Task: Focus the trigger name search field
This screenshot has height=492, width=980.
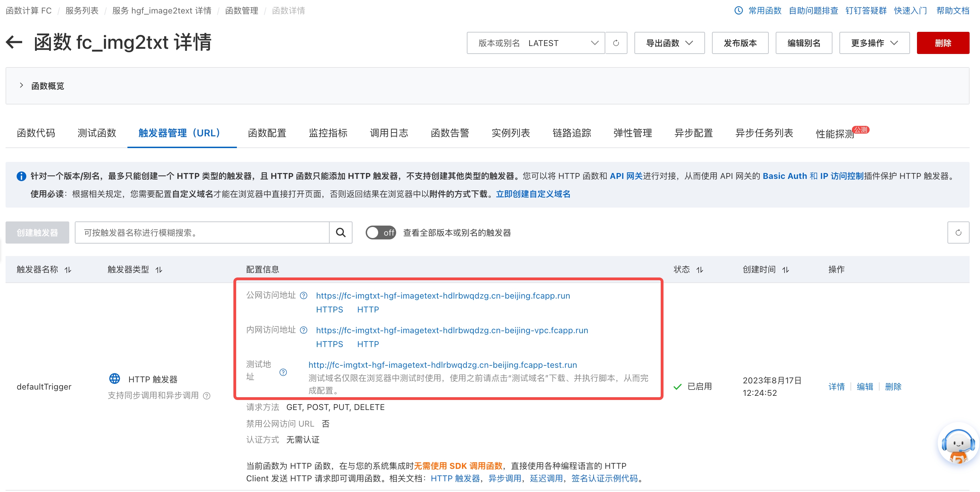Action: click(202, 232)
